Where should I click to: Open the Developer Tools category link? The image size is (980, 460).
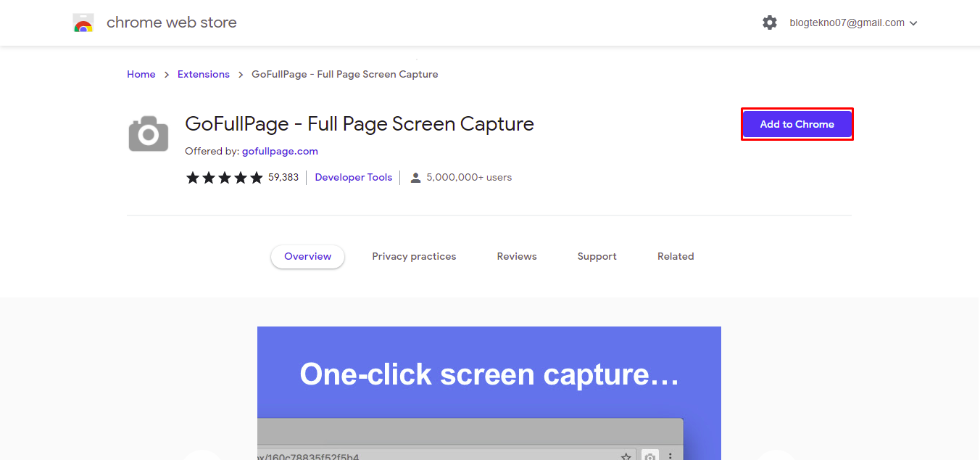point(354,177)
